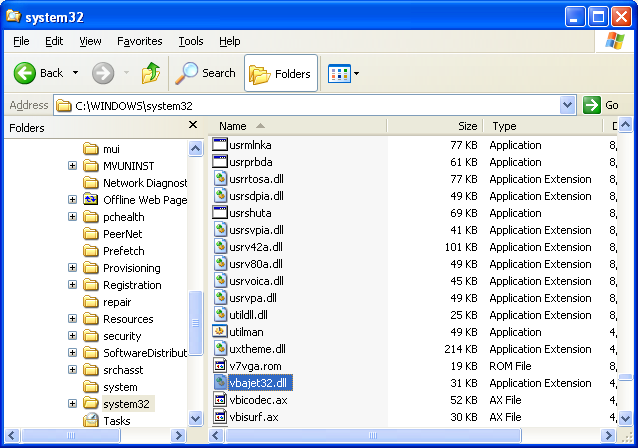
Task: Click the usrprbda application icon
Action: (x=220, y=162)
